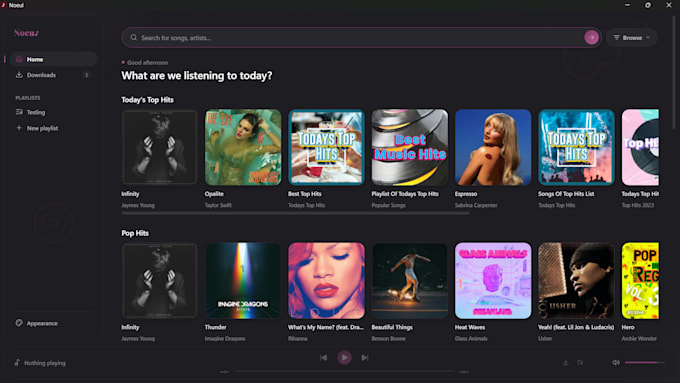Seek on the playback progress bar
The image size is (680, 383).
(344, 372)
